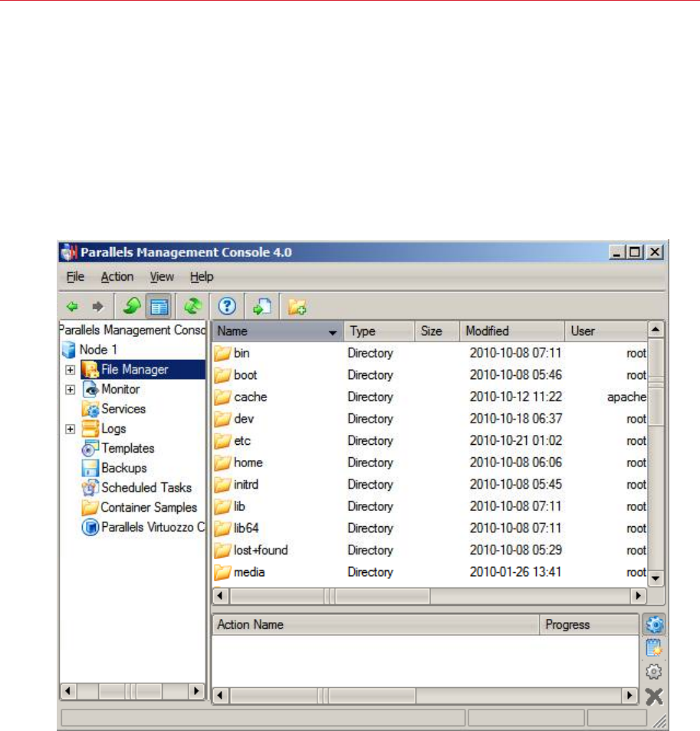
Task: Select the boot folder icon
Action: (222, 375)
